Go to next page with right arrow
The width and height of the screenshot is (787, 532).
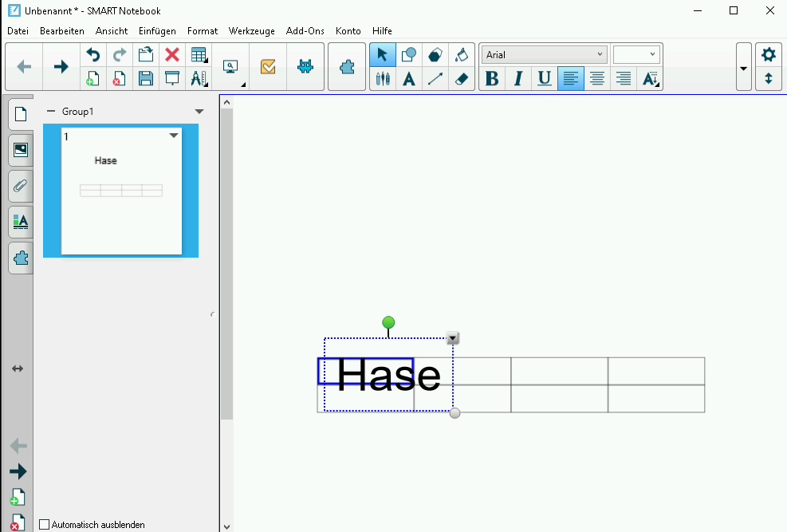61,67
